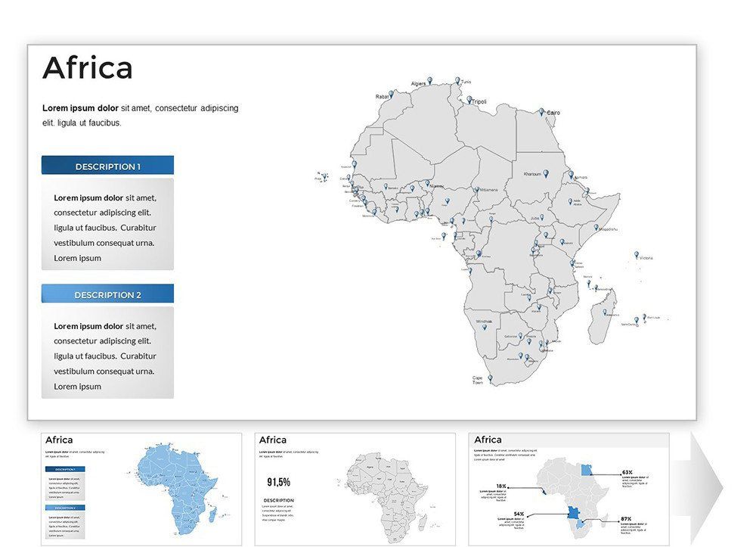Click the Rabat location pin
756x547 pixels.
click(392, 94)
